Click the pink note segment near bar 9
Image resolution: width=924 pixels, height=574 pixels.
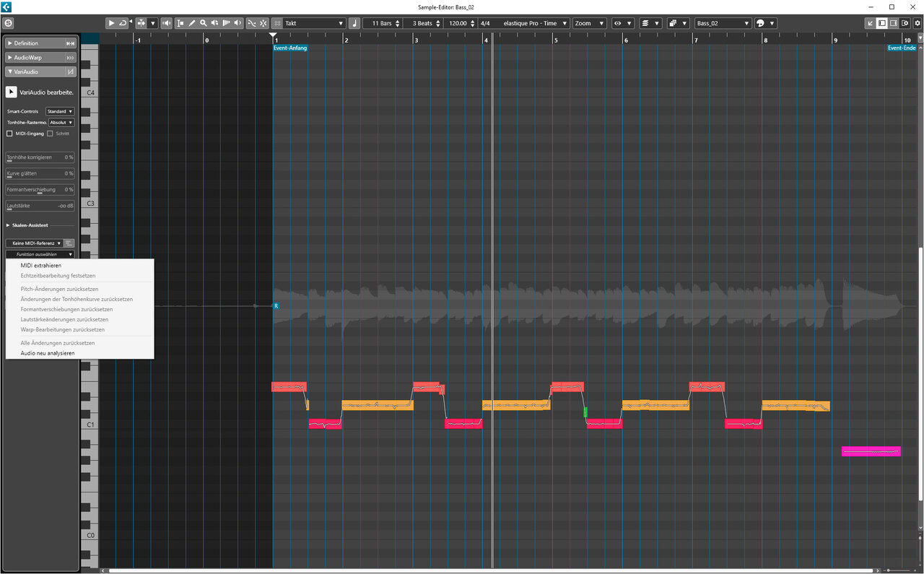[871, 451]
